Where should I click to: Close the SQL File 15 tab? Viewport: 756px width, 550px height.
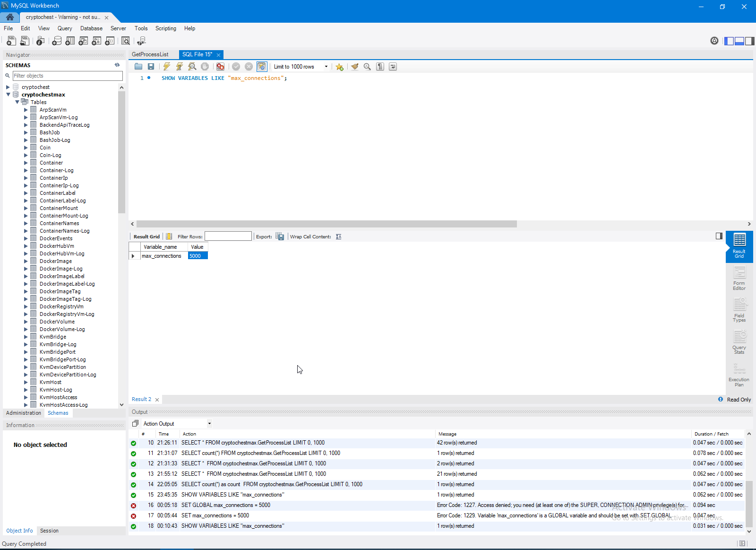coord(218,55)
